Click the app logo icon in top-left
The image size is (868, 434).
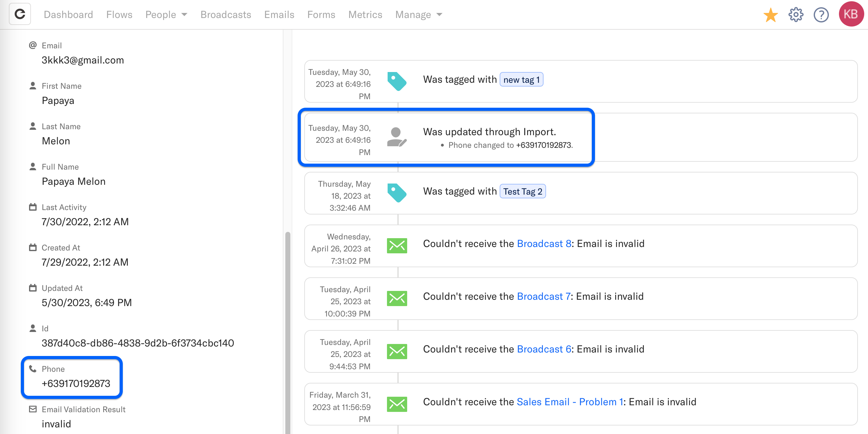click(20, 14)
